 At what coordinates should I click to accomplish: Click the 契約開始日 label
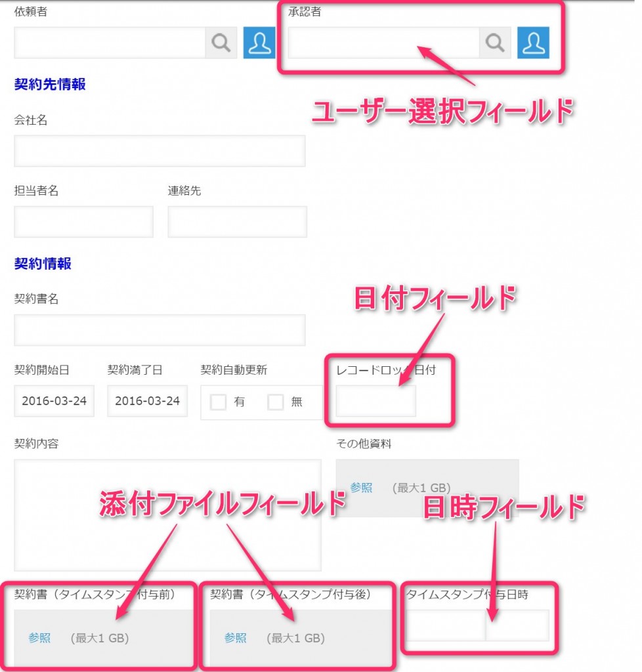pos(42,369)
